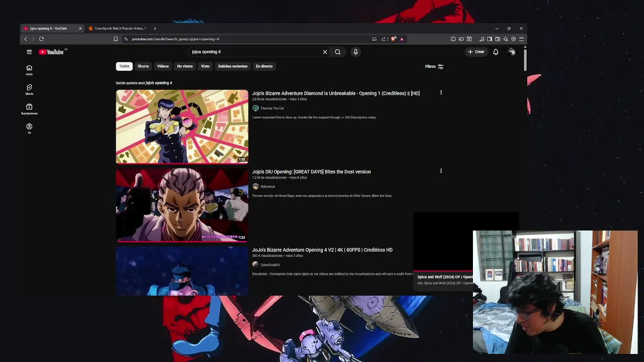Open site settings icon in address bar
This screenshot has height=362, width=644.
[x=126, y=39]
